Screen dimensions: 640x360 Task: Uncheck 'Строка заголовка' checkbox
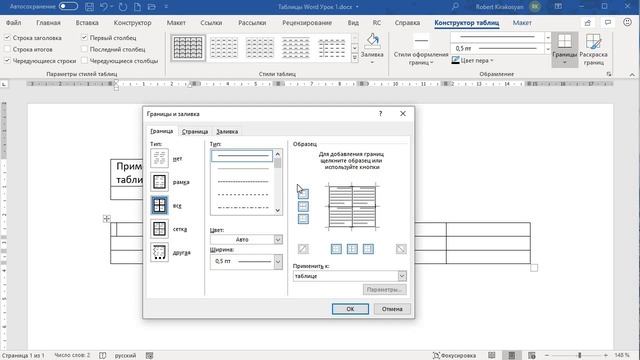(x=7, y=38)
